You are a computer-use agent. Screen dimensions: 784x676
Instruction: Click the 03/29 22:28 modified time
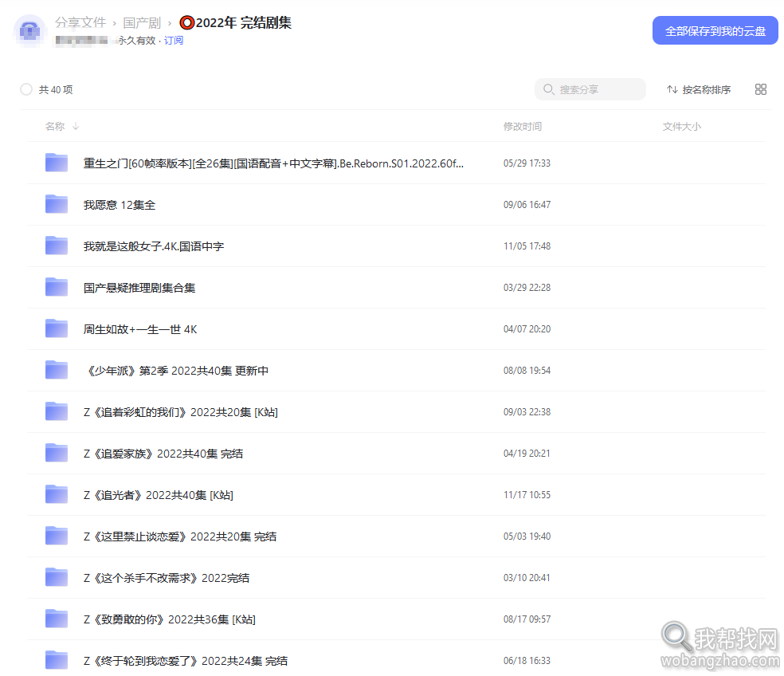click(527, 288)
